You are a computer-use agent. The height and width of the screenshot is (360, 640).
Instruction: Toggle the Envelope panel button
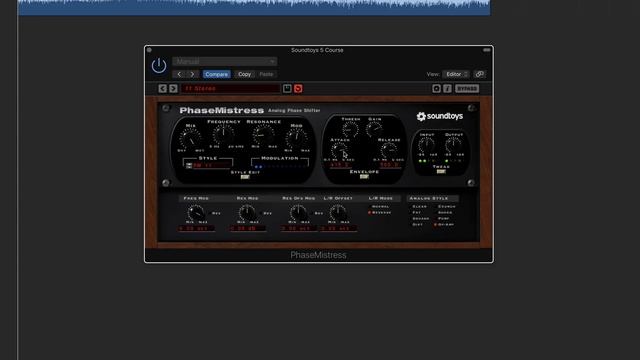coord(364,177)
